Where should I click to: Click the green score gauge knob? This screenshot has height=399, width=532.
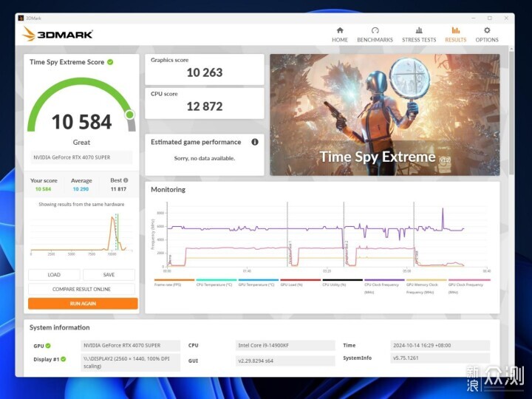coord(129,115)
